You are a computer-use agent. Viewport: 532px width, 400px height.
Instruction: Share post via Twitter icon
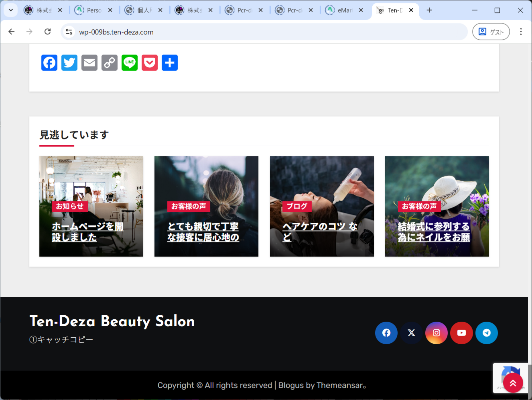point(69,63)
